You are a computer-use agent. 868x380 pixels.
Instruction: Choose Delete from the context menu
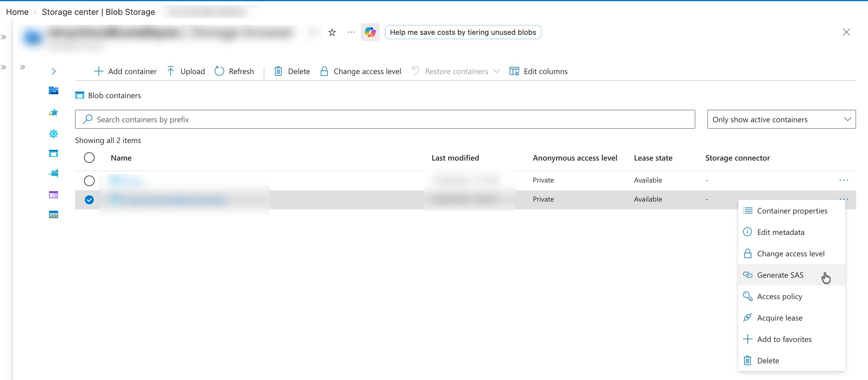[791, 360]
